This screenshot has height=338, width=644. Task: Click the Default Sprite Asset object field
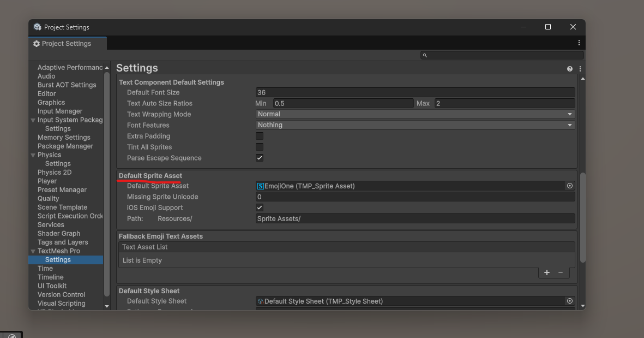pyautogui.click(x=415, y=186)
